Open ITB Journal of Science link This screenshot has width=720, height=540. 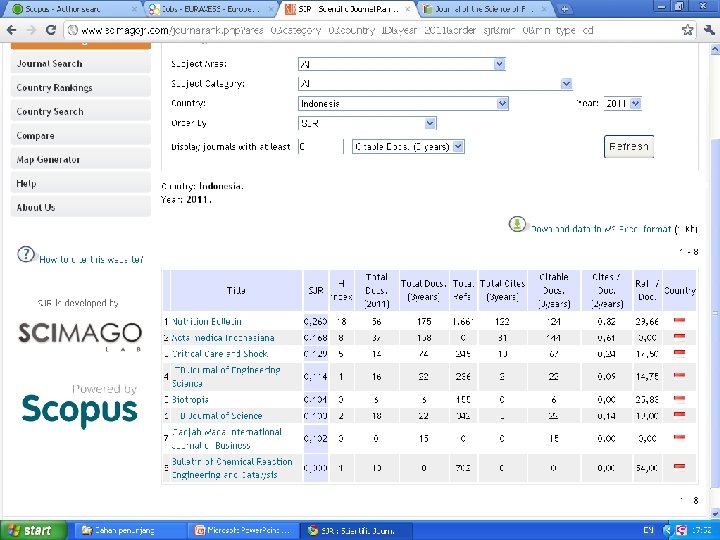(x=220, y=416)
